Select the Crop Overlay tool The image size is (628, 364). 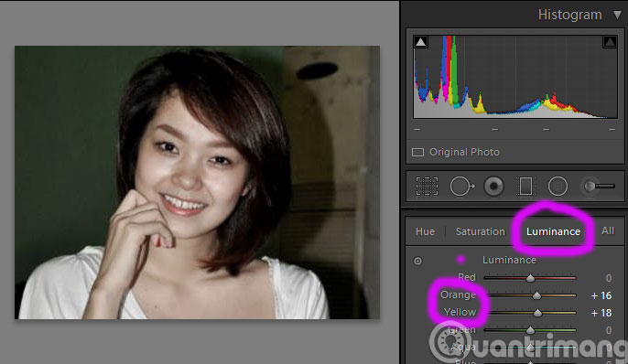pos(427,187)
